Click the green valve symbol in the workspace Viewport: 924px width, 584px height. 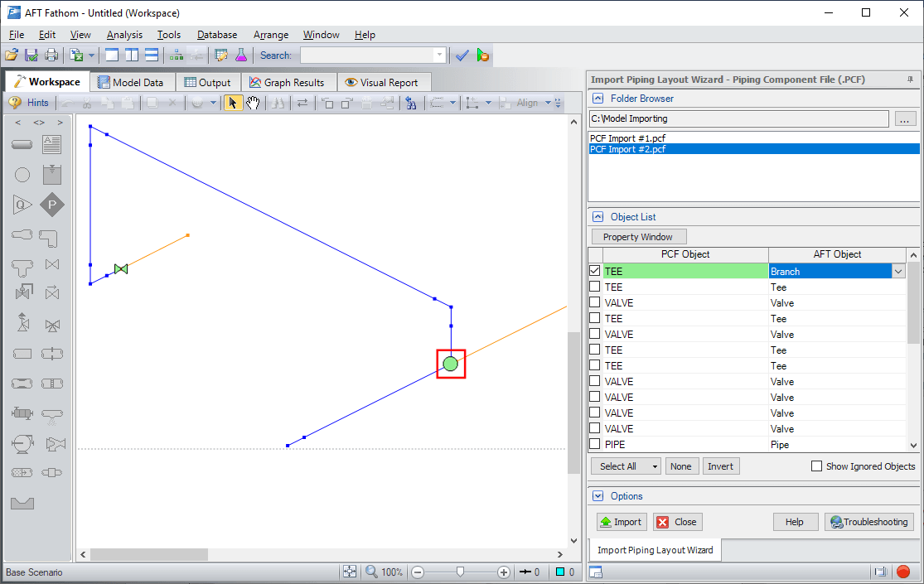(121, 268)
